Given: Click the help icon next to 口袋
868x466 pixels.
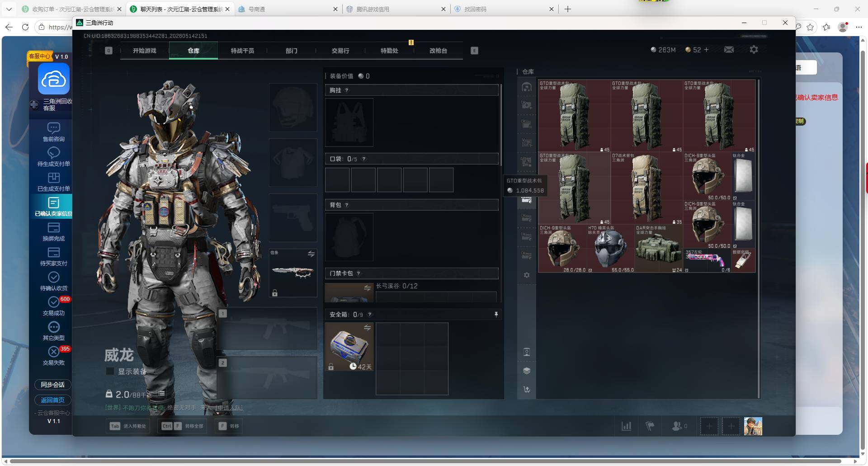Looking at the screenshot, I should 363,159.
